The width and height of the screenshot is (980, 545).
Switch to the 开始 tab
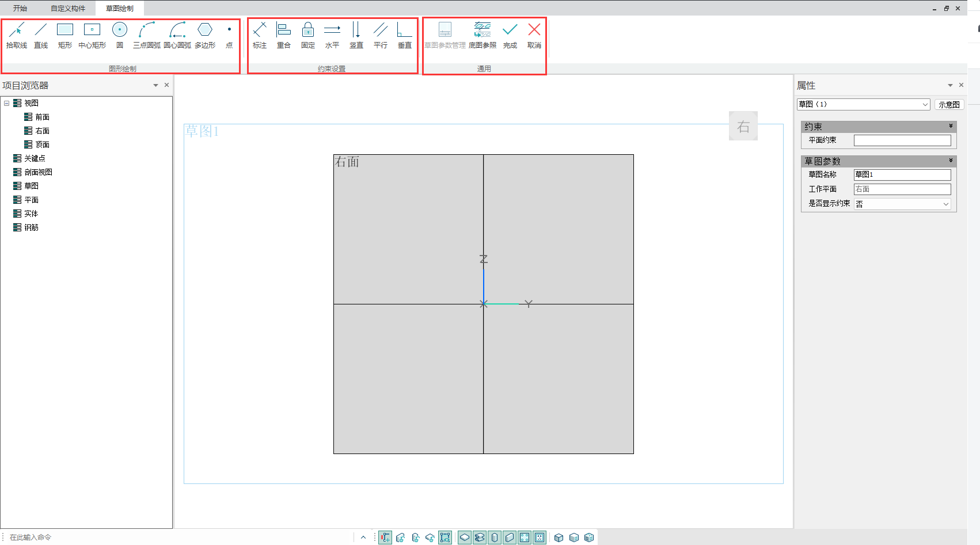pos(20,8)
